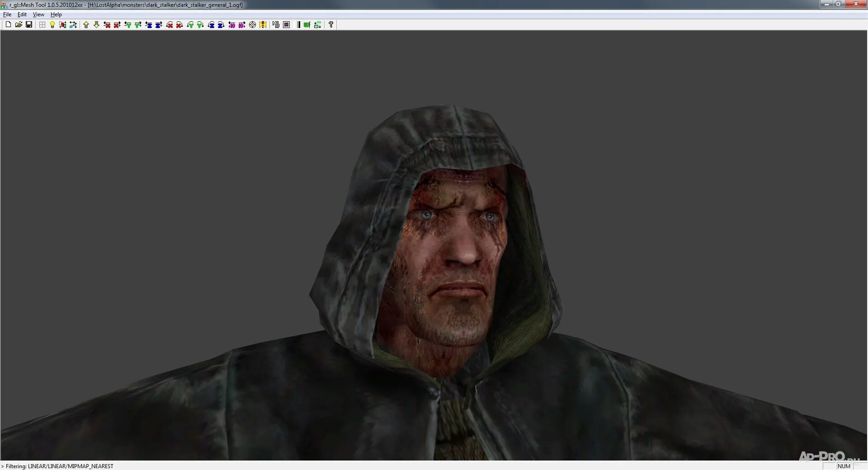The width and height of the screenshot is (868, 470).
Task: Rotate around Z with the left curved-arrow icon
Action: tap(211, 25)
